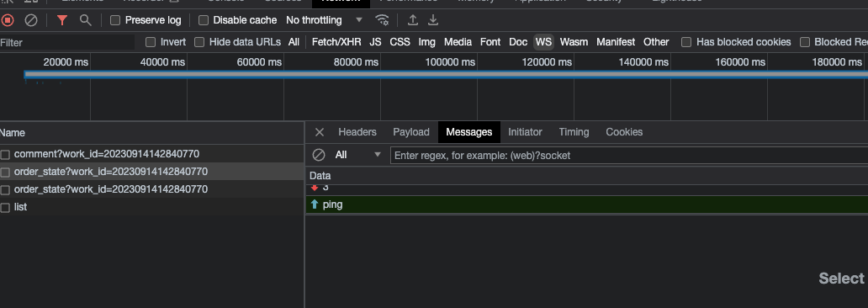This screenshot has height=308, width=868.
Task: Import HAR file upload arrow
Action: click(x=412, y=20)
